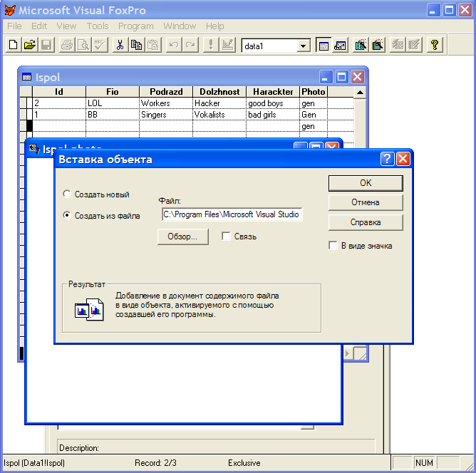Image resolution: width=476 pixels, height=473 pixels.
Task: Click the Copy toolbar icon
Action: (x=136, y=45)
